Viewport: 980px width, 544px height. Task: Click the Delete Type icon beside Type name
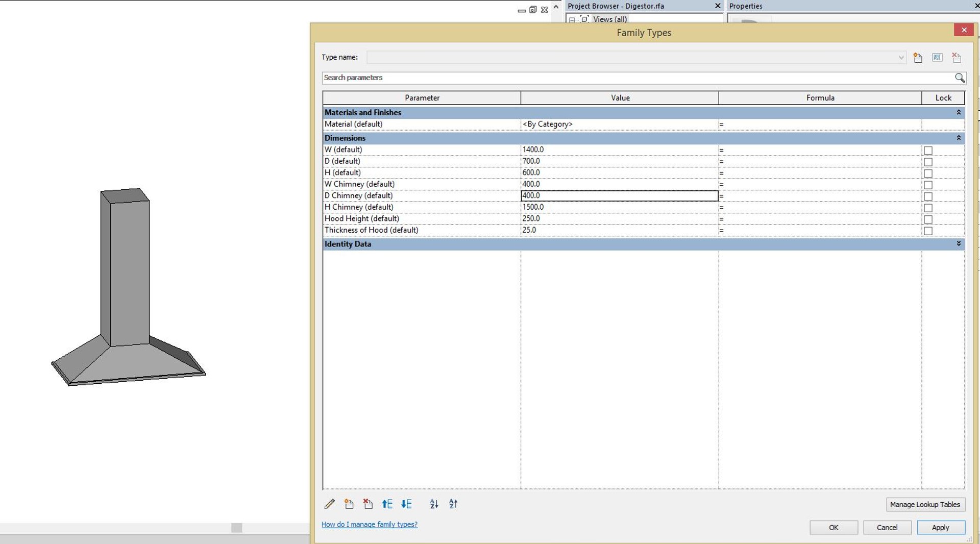pos(957,58)
